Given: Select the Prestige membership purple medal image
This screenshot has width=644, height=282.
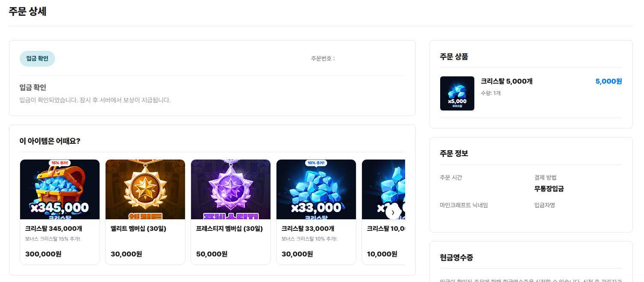Looking at the screenshot, I should click(x=231, y=189).
